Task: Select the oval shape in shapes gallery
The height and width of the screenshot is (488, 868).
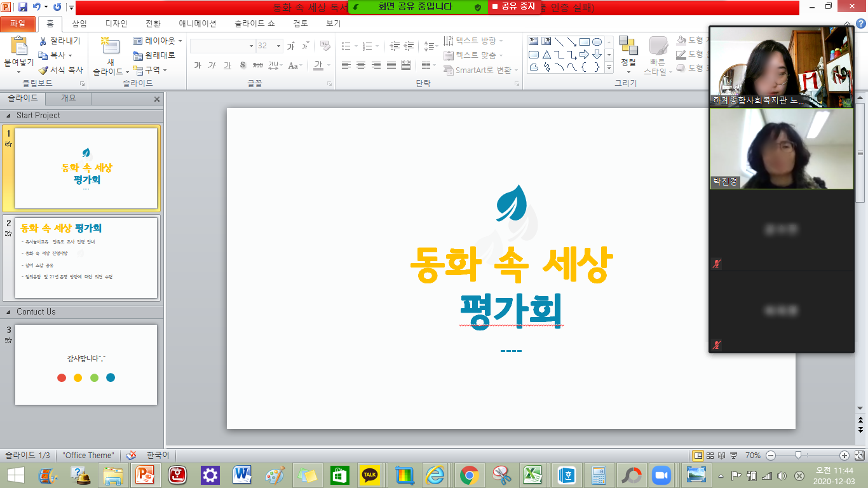Action: 597,42
